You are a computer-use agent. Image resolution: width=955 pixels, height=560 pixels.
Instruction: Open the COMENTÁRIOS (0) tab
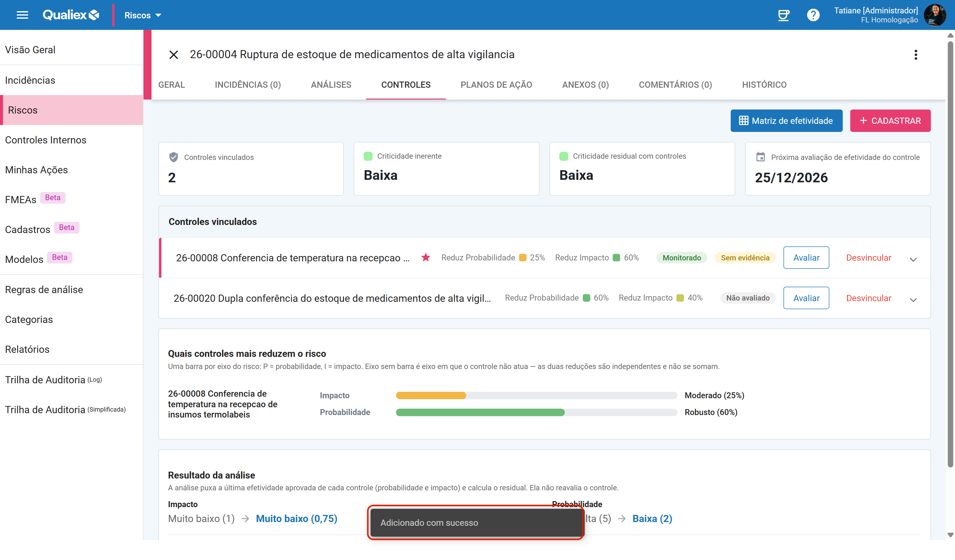[675, 85]
